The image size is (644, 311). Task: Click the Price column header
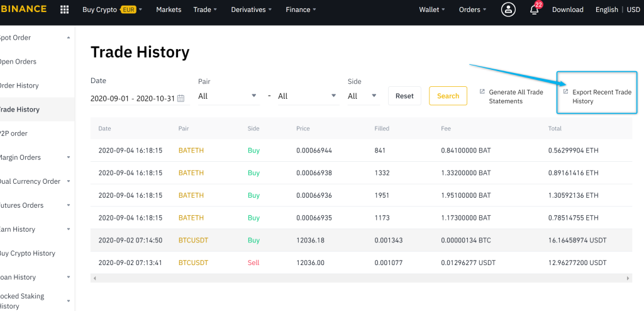tap(303, 128)
